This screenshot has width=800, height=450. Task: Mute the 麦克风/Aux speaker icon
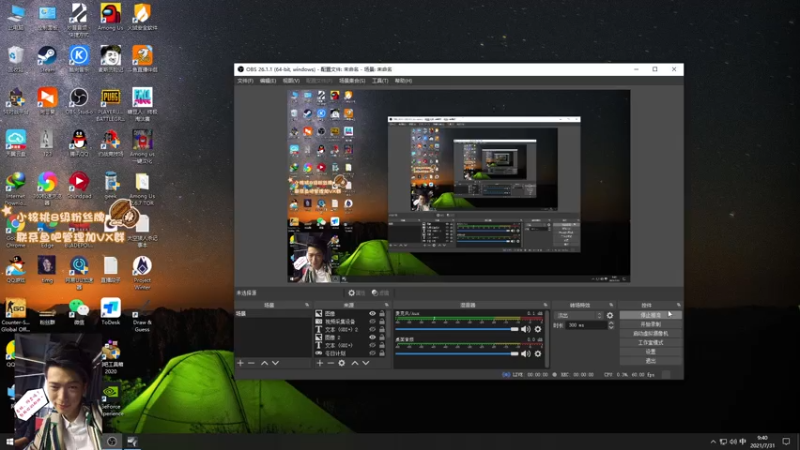coord(526,329)
